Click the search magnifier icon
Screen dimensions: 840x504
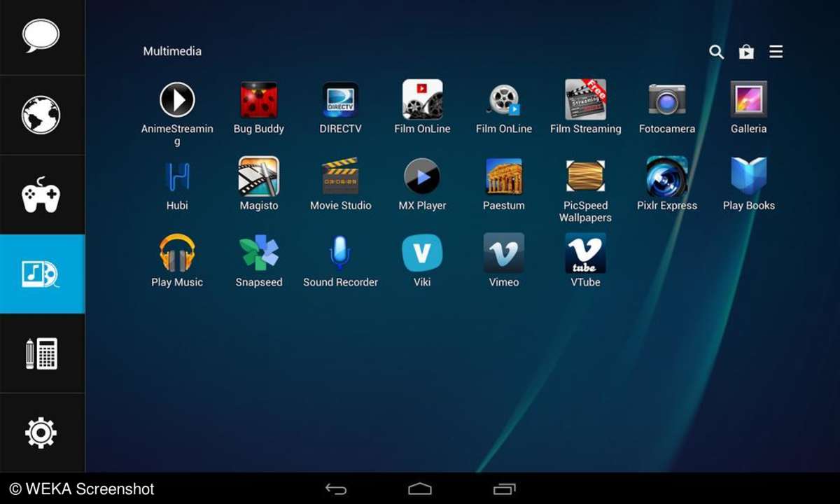[716, 52]
